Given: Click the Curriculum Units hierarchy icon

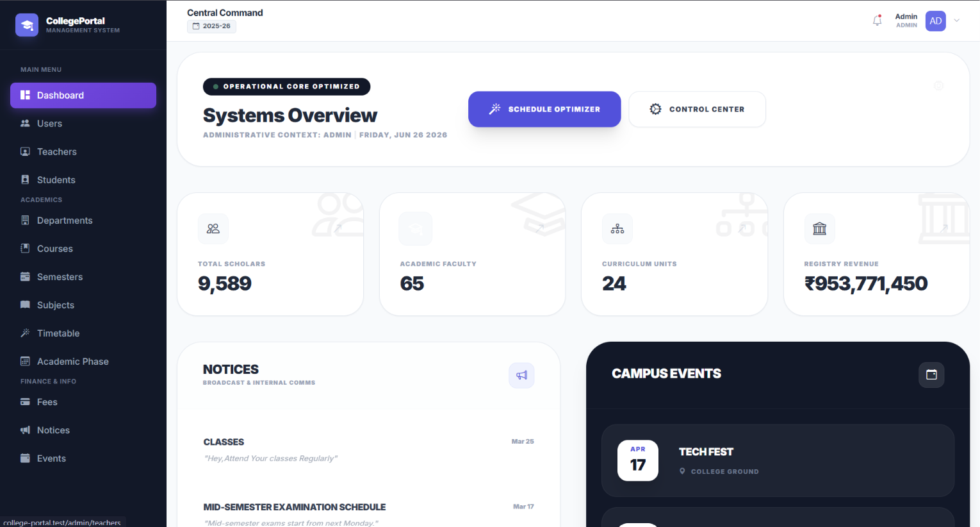Looking at the screenshot, I should [617, 229].
